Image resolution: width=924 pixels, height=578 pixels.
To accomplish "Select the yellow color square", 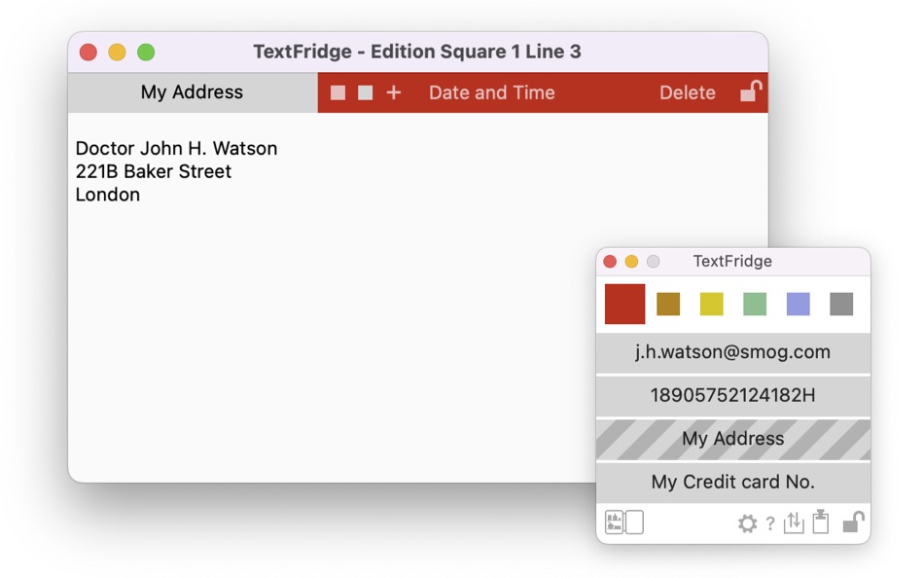I will coord(711,304).
